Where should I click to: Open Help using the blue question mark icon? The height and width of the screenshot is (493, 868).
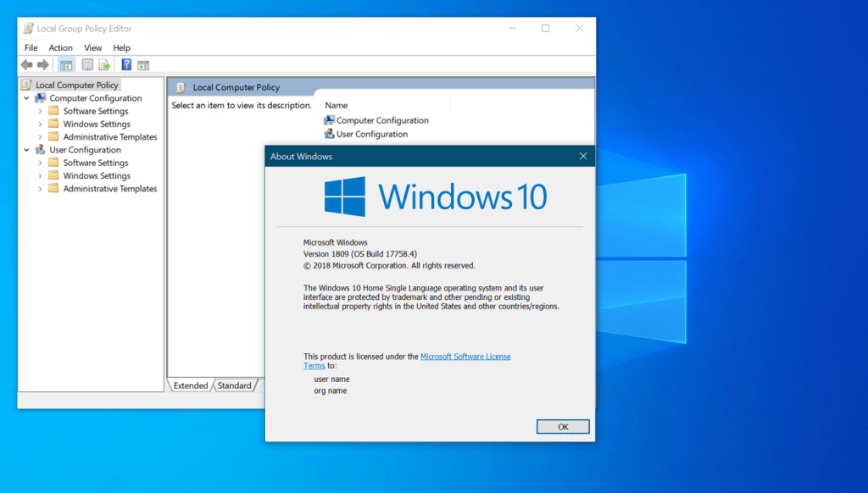[126, 64]
